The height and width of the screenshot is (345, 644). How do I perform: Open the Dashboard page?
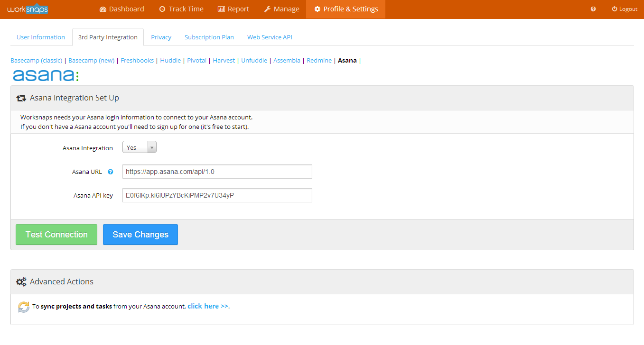point(121,9)
